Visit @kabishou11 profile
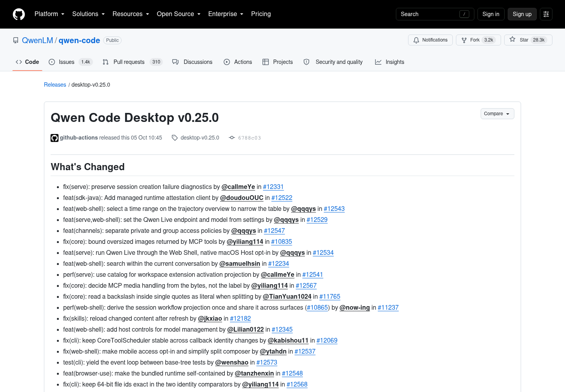This screenshot has width=565, height=392. click(288, 341)
